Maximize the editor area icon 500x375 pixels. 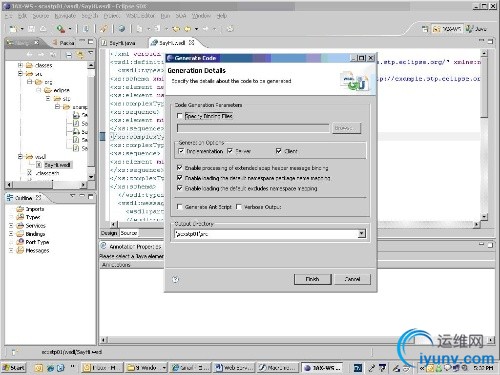[x=490, y=41]
